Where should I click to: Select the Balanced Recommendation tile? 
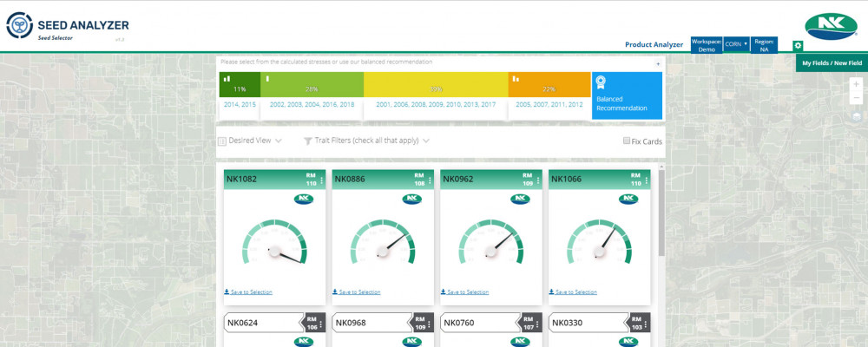click(x=627, y=95)
